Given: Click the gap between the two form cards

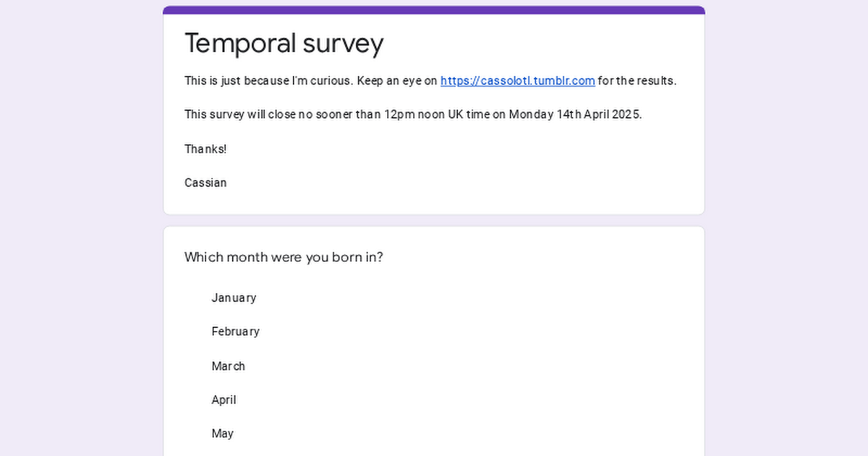Looking at the screenshot, I should [x=434, y=221].
